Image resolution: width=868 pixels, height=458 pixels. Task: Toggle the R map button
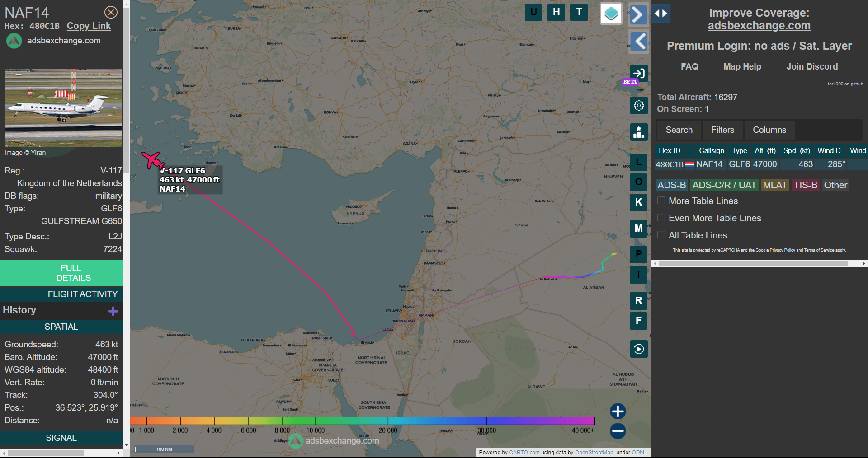pos(639,301)
